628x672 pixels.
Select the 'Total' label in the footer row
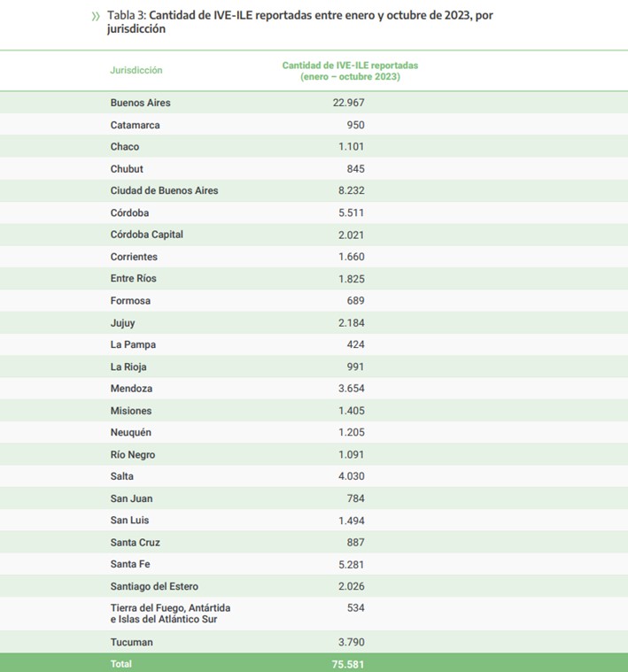pos(120,664)
